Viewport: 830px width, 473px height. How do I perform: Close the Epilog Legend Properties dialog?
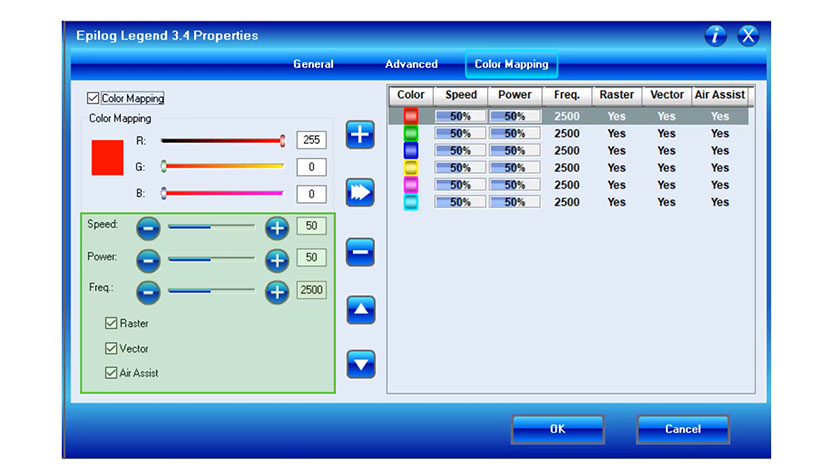(748, 36)
